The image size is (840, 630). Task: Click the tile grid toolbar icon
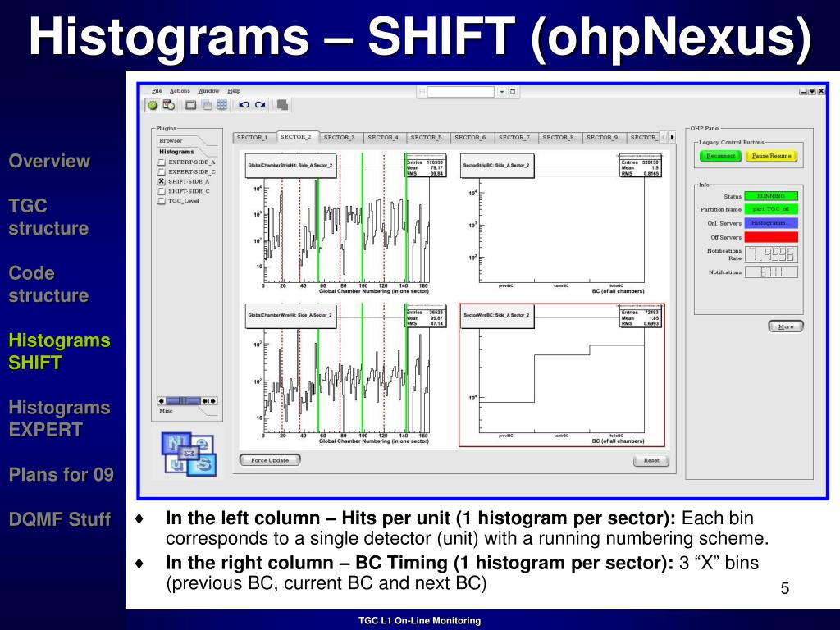[221, 105]
